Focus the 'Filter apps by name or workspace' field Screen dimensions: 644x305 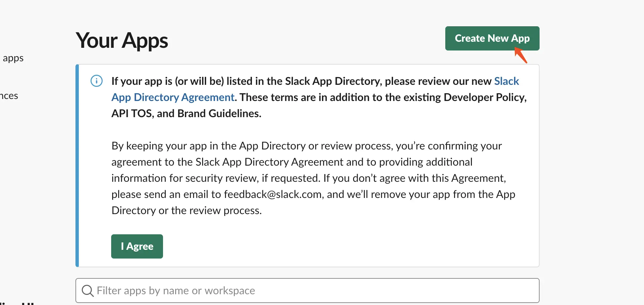[x=308, y=291]
